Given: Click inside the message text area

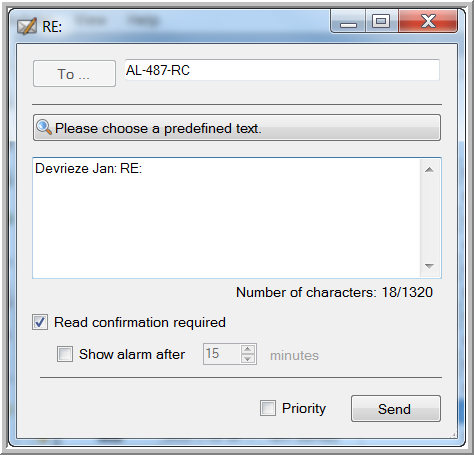Looking at the screenshot, I should (226, 218).
